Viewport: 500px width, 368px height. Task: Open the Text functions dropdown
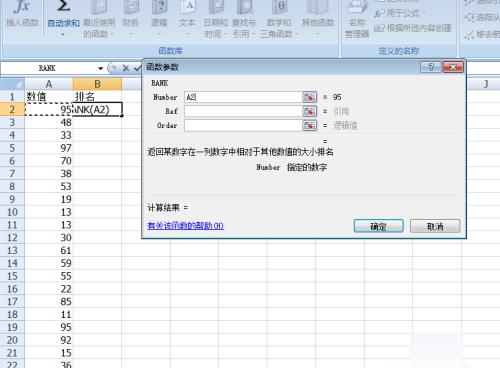tap(187, 18)
